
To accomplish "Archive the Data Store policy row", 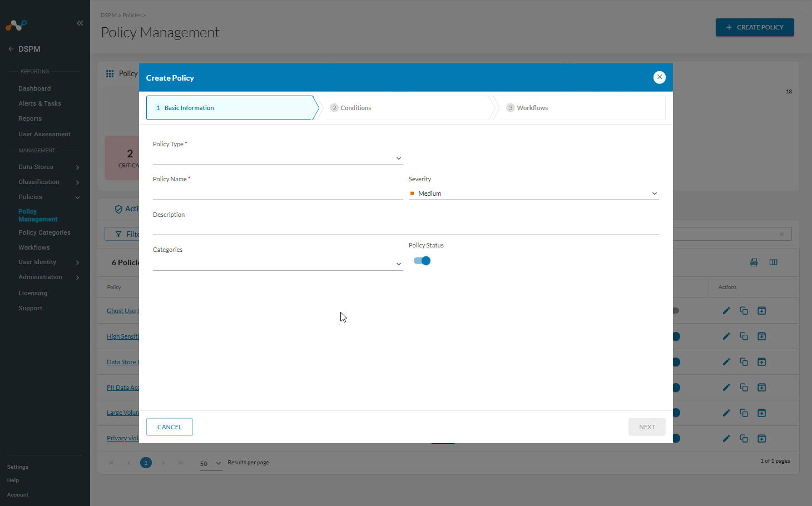I will point(762,362).
